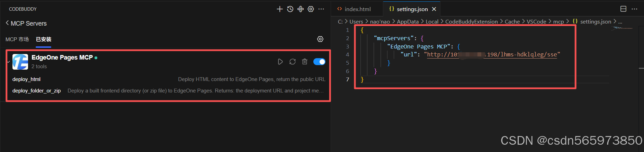This screenshot has width=644, height=152.
Task: Open CodeBuddy settings gear in the header
Action: (x=311, y=9)
